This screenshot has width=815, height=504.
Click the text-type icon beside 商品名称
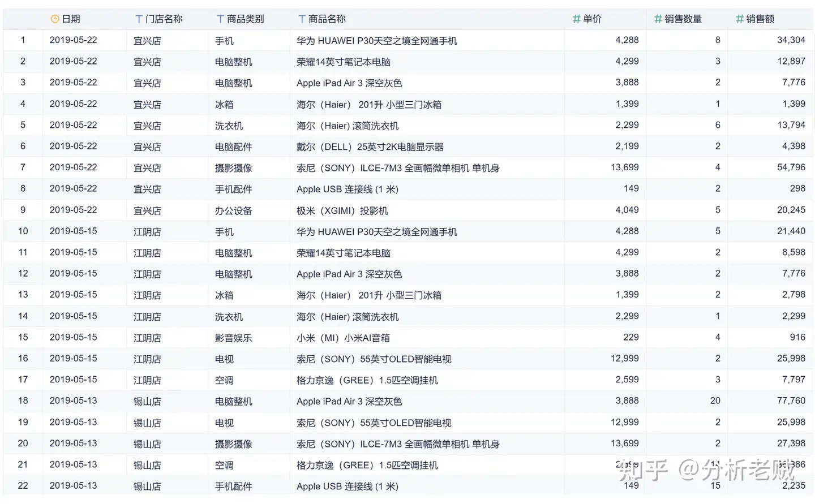(x=302, y=19)
